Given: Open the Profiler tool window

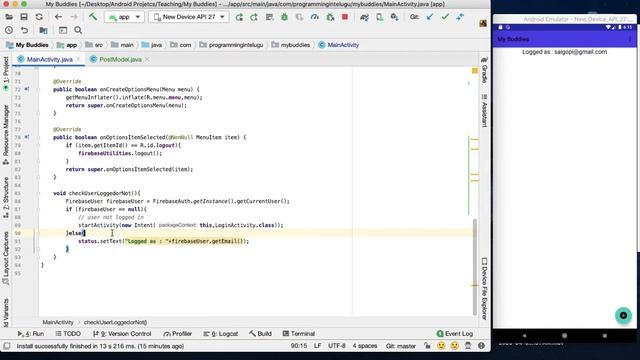Looking at the screenshot, I should pos(178,333).
